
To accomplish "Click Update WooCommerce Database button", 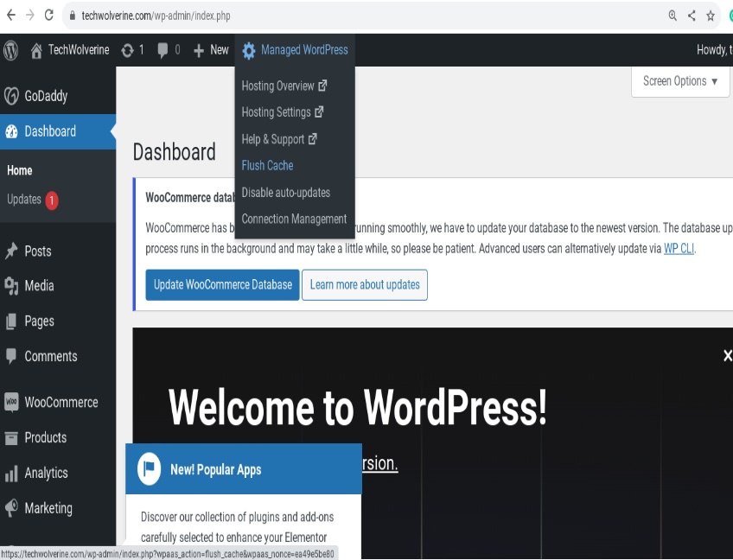I will tap(222, 284).
